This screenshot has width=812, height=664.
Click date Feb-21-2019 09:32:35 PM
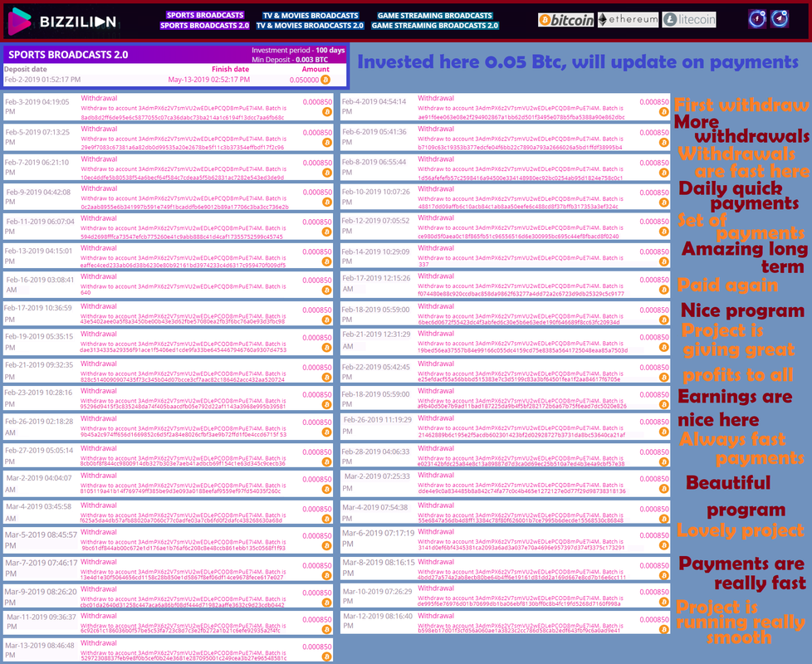pos(39,370)
